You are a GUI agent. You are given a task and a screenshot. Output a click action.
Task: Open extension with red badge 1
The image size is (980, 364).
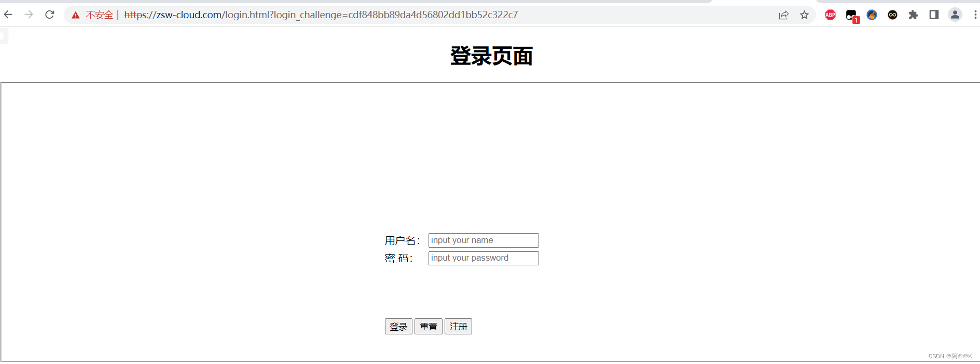[852, 16]
